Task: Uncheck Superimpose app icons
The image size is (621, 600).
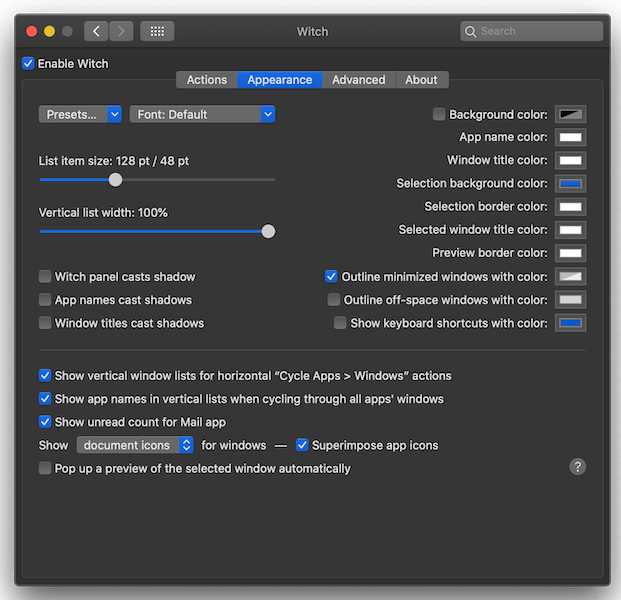Action: pyautogui.click(x=302, y=445)
